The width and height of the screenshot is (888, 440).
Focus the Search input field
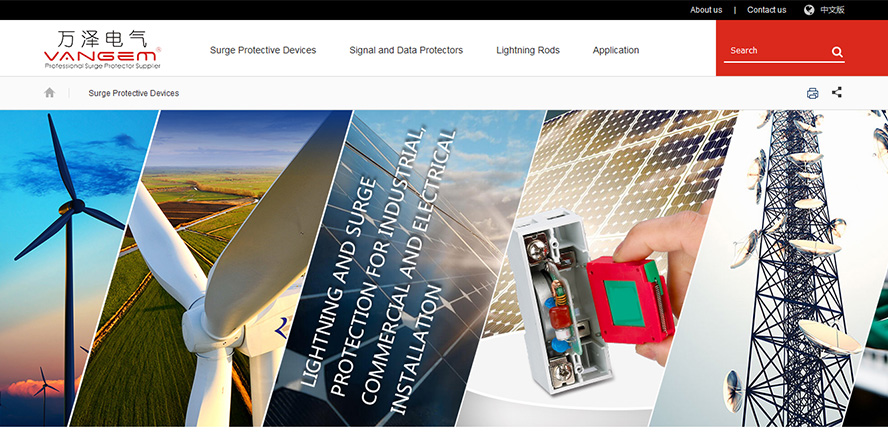(x=776, y=51)
